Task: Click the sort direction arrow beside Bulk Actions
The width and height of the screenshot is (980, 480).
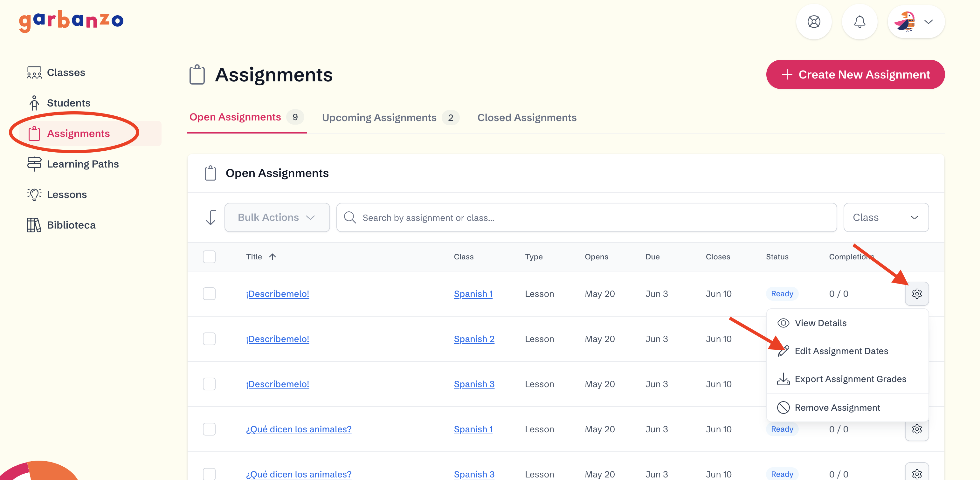Action: [x=211, y=217]
